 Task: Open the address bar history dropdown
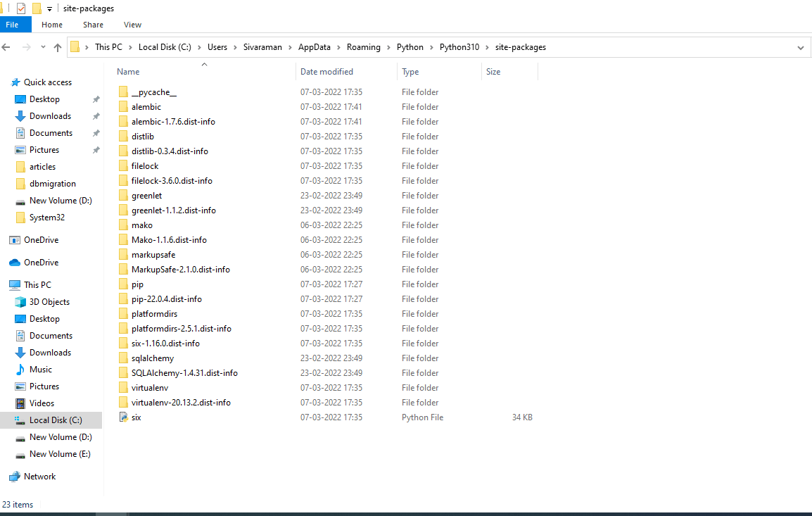[x=801, y=47]
